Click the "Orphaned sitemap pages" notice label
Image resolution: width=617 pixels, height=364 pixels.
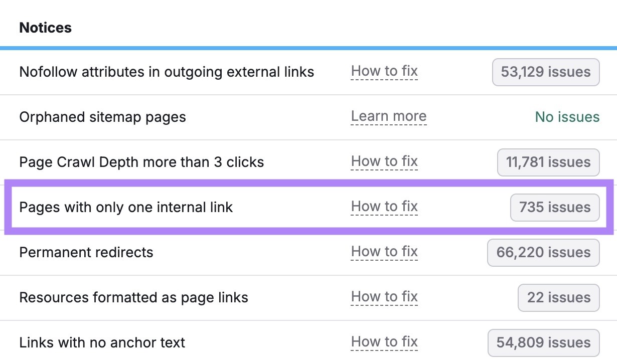tap(102, 117)
